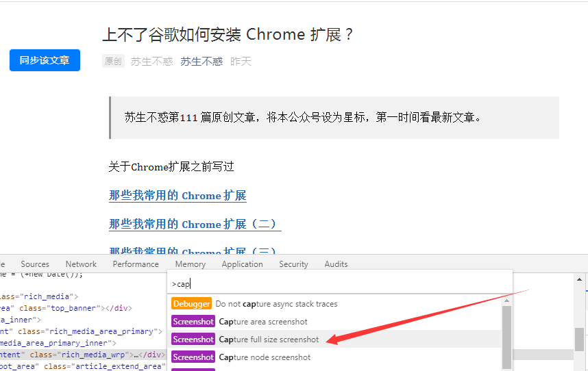Switch to the Sources tab
This screenshot has width=588, height=371.
click(x=35, y=264)
